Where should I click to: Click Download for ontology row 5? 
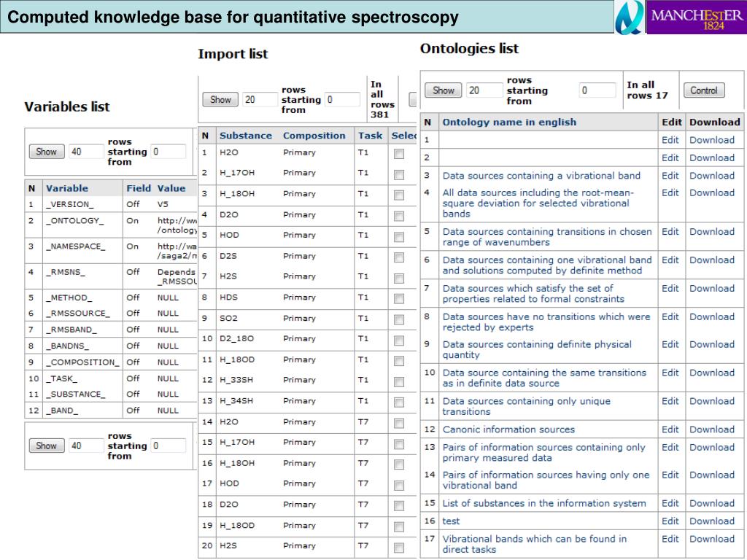click(712, 231)
